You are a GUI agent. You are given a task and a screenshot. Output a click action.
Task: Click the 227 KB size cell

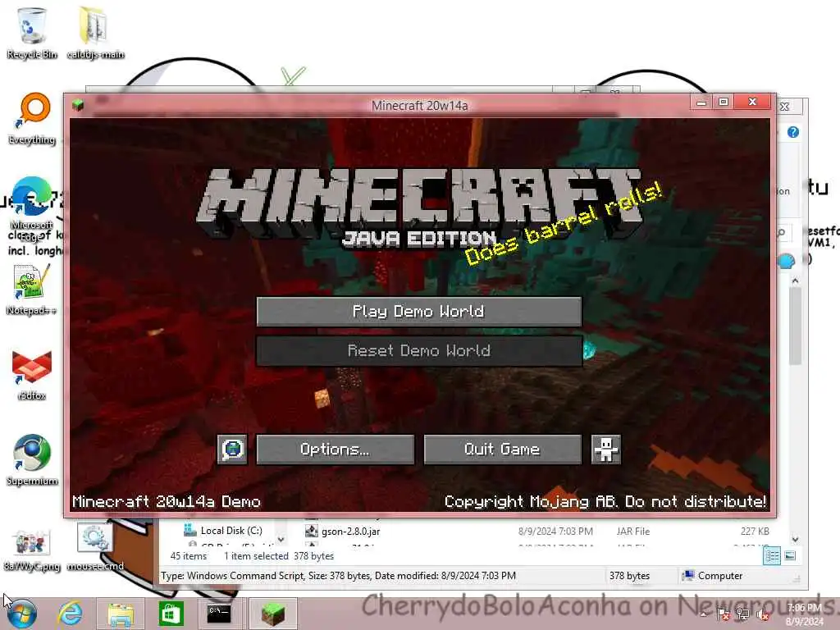[x=755, y=532]
